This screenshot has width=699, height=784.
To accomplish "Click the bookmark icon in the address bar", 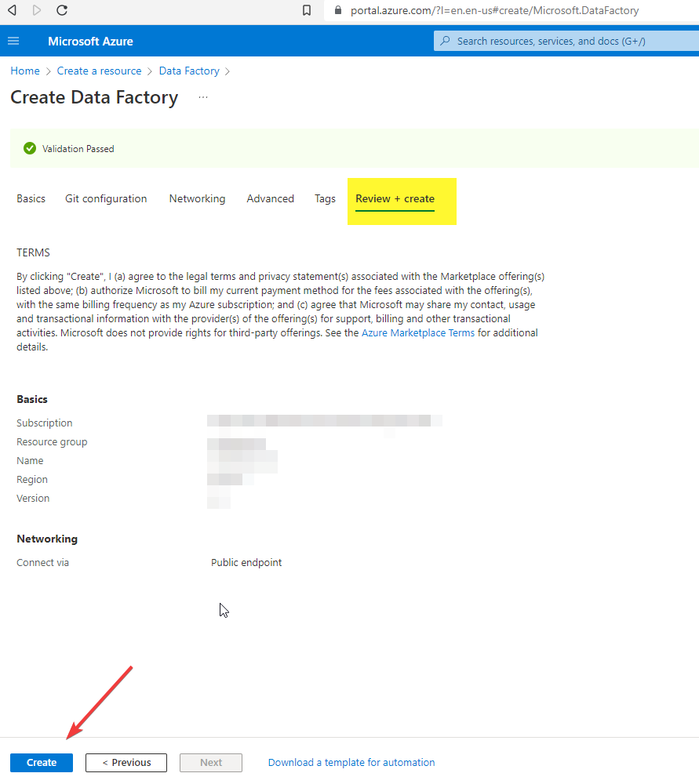I will 307,10.
